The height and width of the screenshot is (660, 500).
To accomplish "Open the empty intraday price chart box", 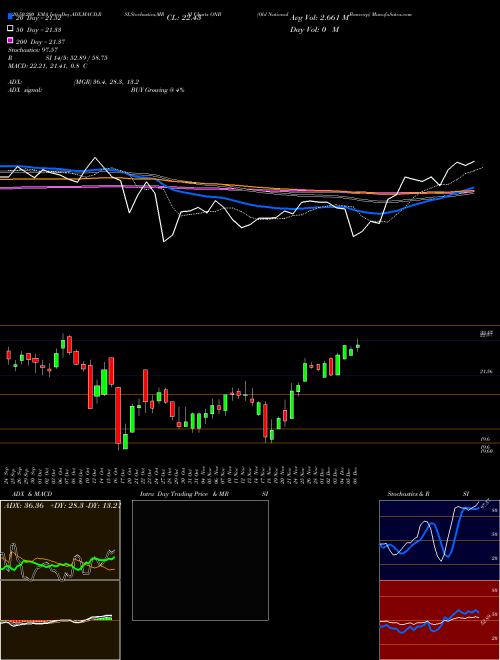I will coord(200,560).
